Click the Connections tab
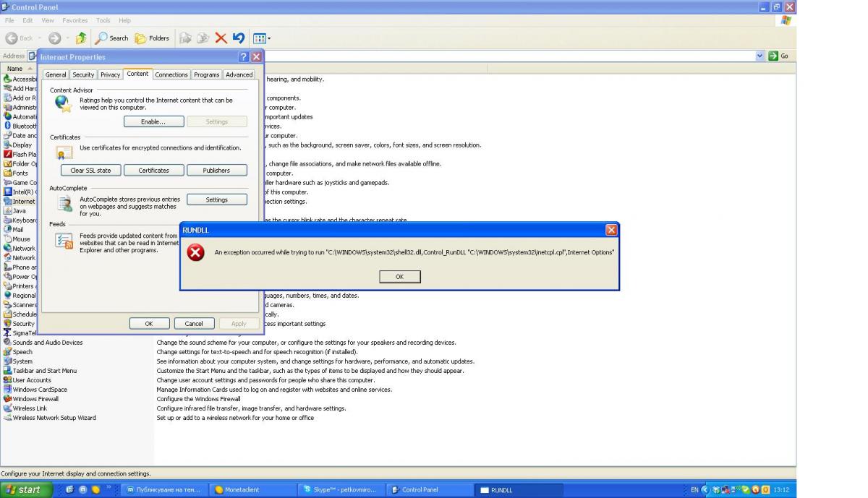The image size is (868, 498). (x=171, y=74)
